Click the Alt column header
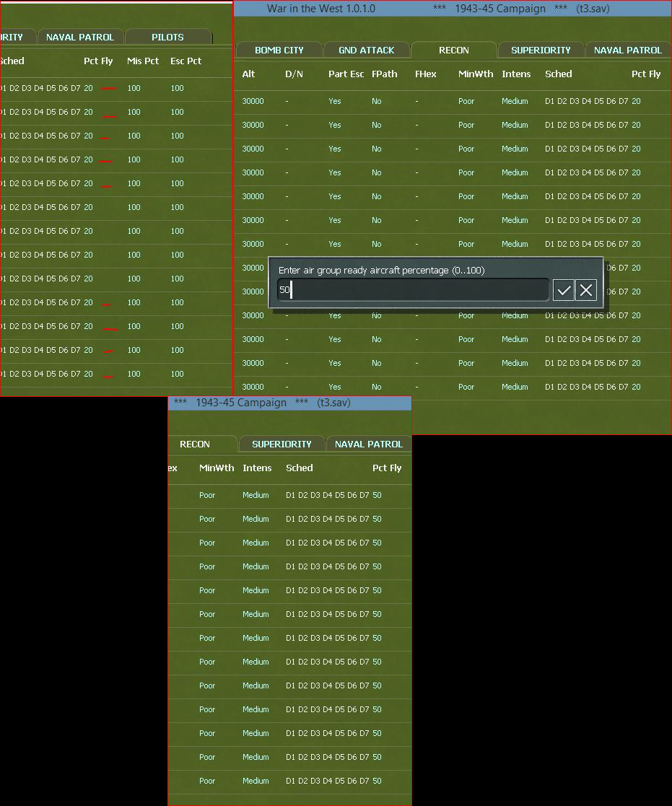The image size is (672, 806). click(x=248, y=74)
